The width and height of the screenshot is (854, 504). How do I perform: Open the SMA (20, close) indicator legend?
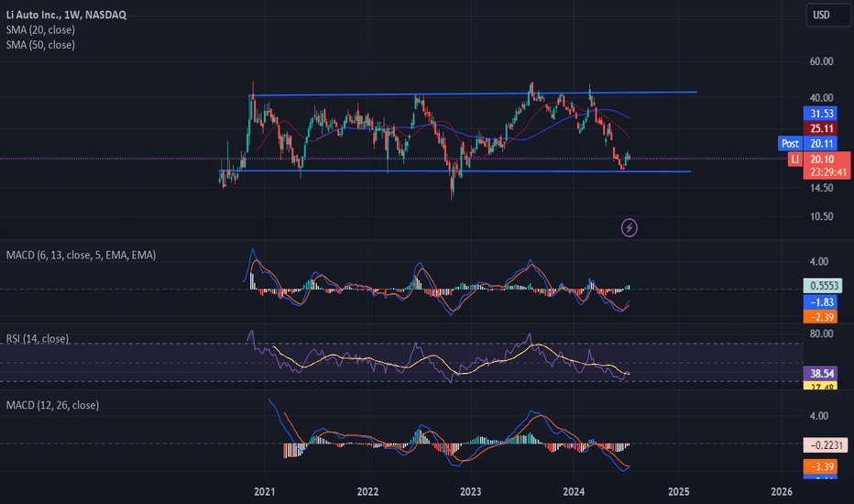40,30
